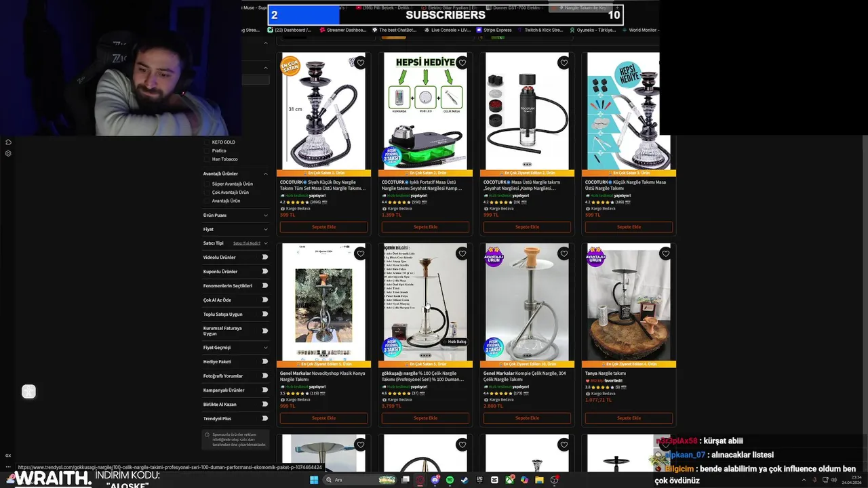868x488 pixels.
Task: Open Windows Start menu
Action: (x=314, y=480)
